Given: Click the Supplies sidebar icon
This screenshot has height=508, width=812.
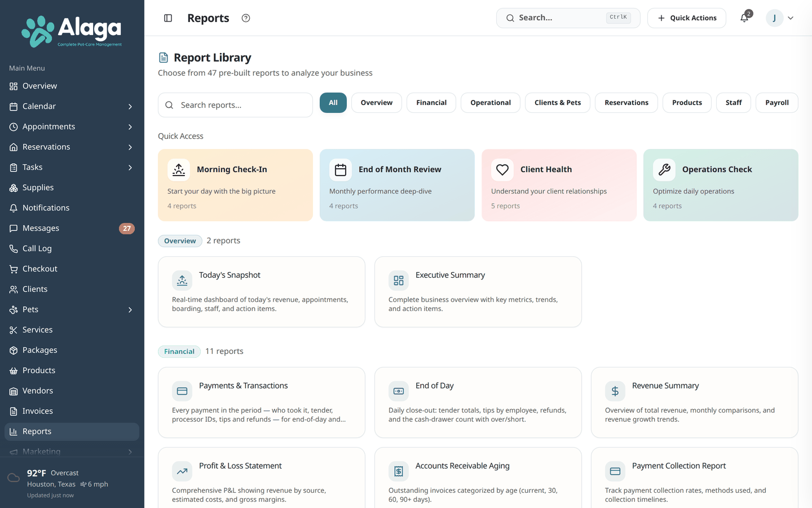Looking at the screenshot, I should coord(14,188).
